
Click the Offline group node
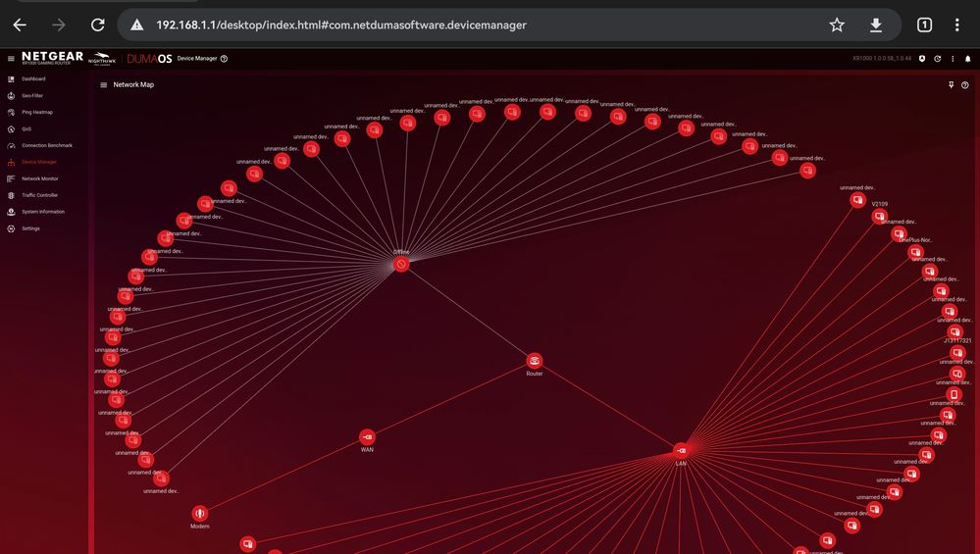(401, 265)
